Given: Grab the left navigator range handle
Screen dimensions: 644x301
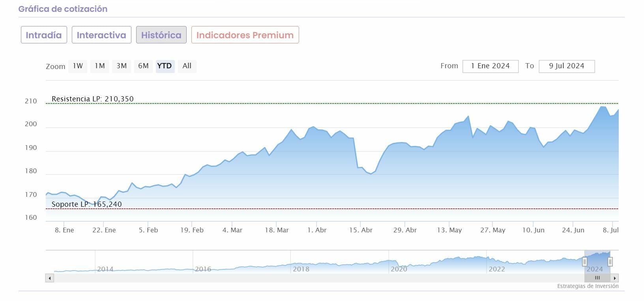Looking at the screenshot, I should click(x=585, y=262).
